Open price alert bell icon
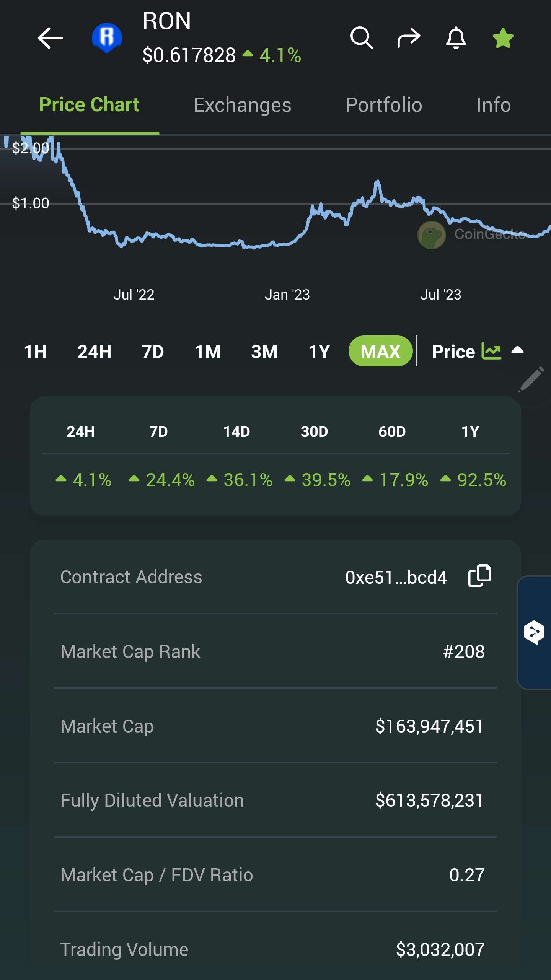The height and width of the screenshot is (980, 551). (x=456, y=38)
